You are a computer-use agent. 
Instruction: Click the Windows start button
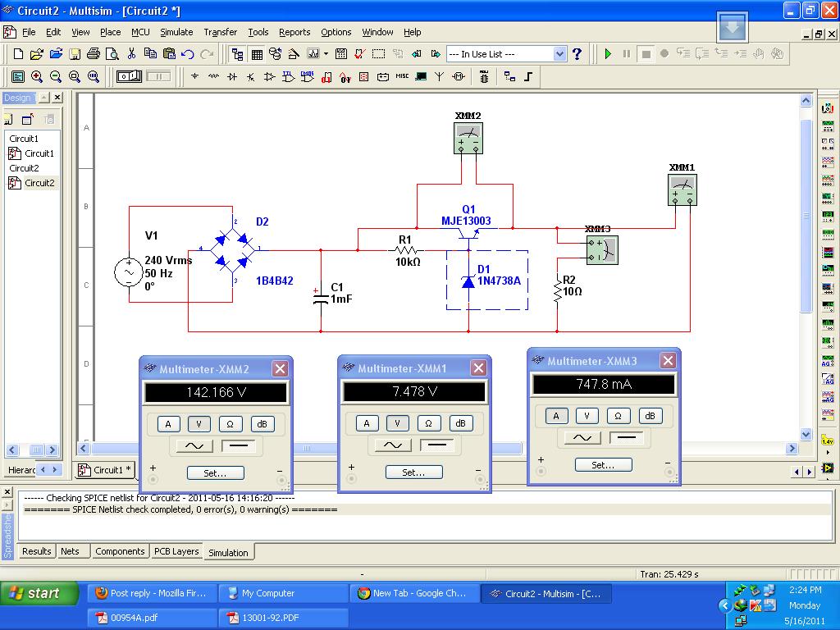[x=39, y=593]
